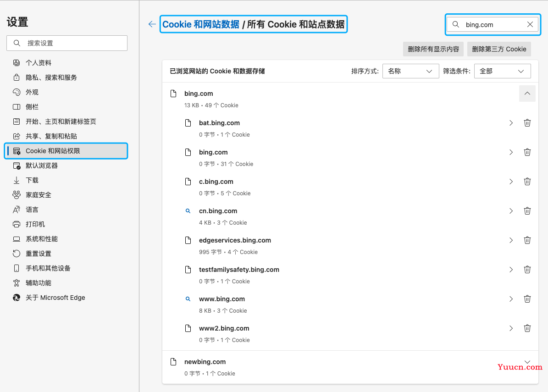Viewport: 548px width, 392px height.
Task: Expand c.bing.com details chevron
Action: pyautogui.click(x=511, y=182)
